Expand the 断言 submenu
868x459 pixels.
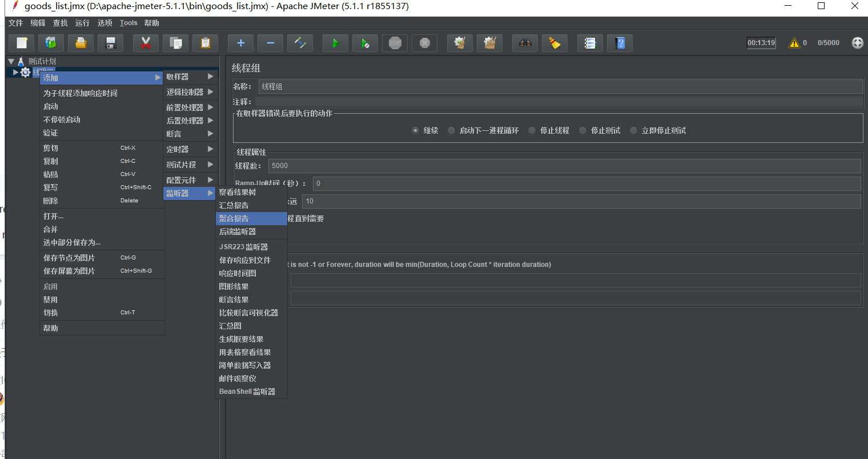tap(190, 134)
